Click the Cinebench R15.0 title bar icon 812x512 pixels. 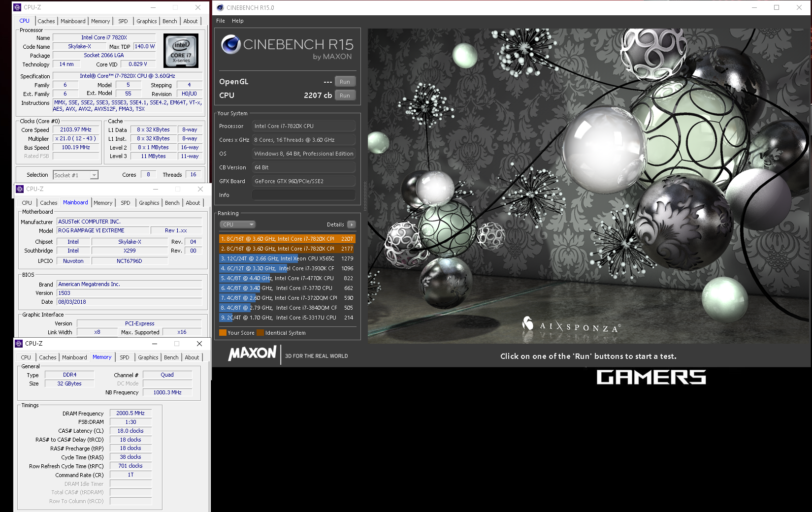pos(220,7)
